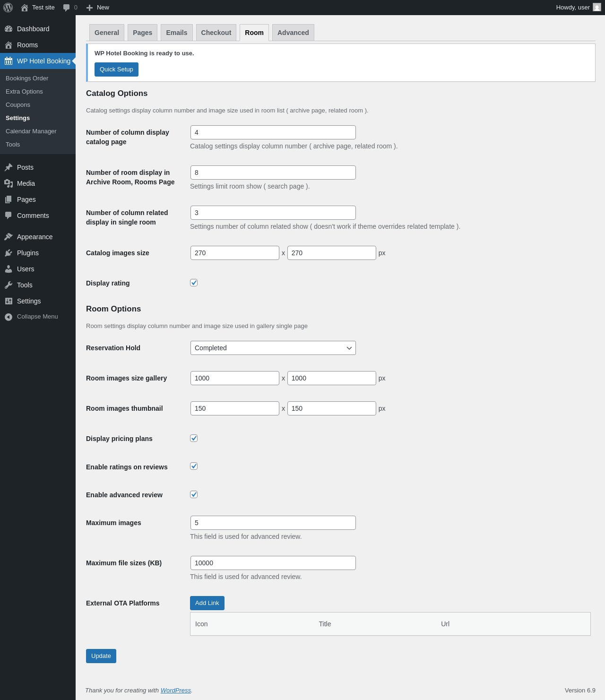Click the Quick Setup button
Image resolution: width=605 pixels, height=700 pixels.
pyautogui.click(x=116, y=69)
